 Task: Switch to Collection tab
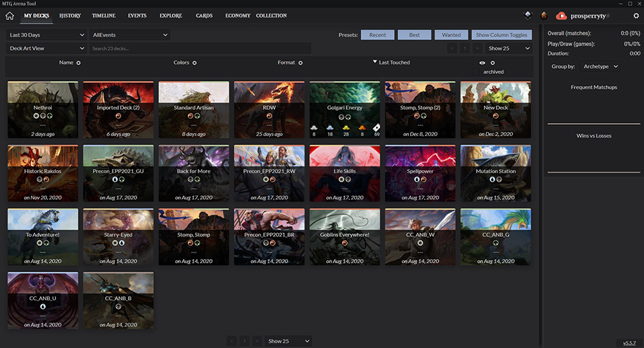click(272, 15)
